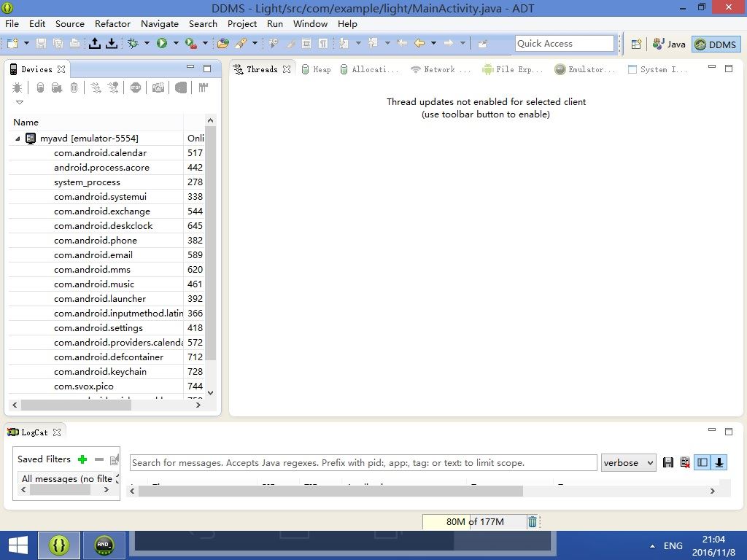Open the Navigate menu
Screen dimensions: 747x560
[x=160, y=24]
